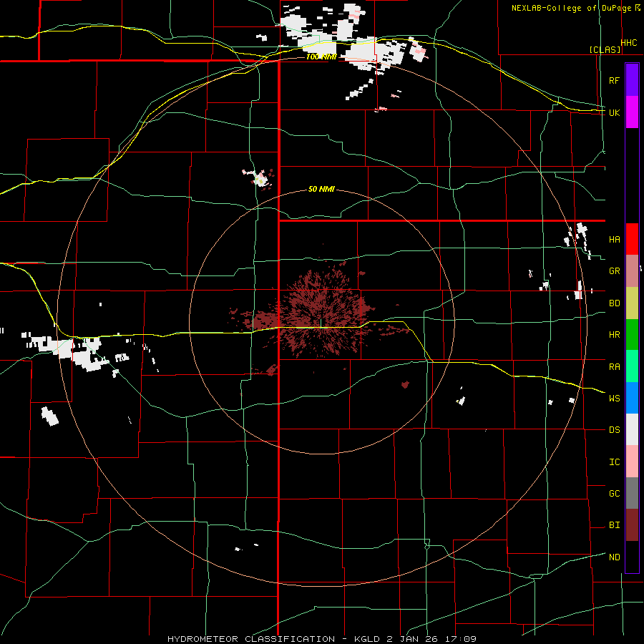The width and height of the screenshot is (644, 644).
Task: Click the RF purple legend swatch
Action: pos(632,80)
